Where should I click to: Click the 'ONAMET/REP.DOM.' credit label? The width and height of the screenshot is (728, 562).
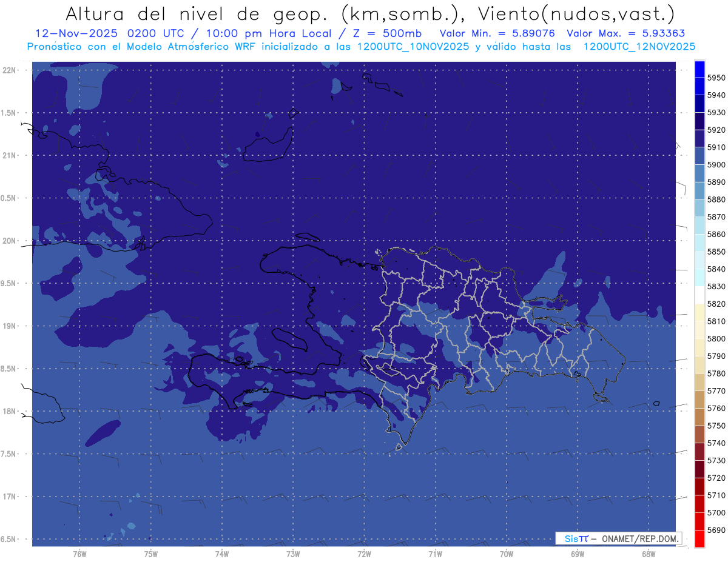click(x=639, y=538)
